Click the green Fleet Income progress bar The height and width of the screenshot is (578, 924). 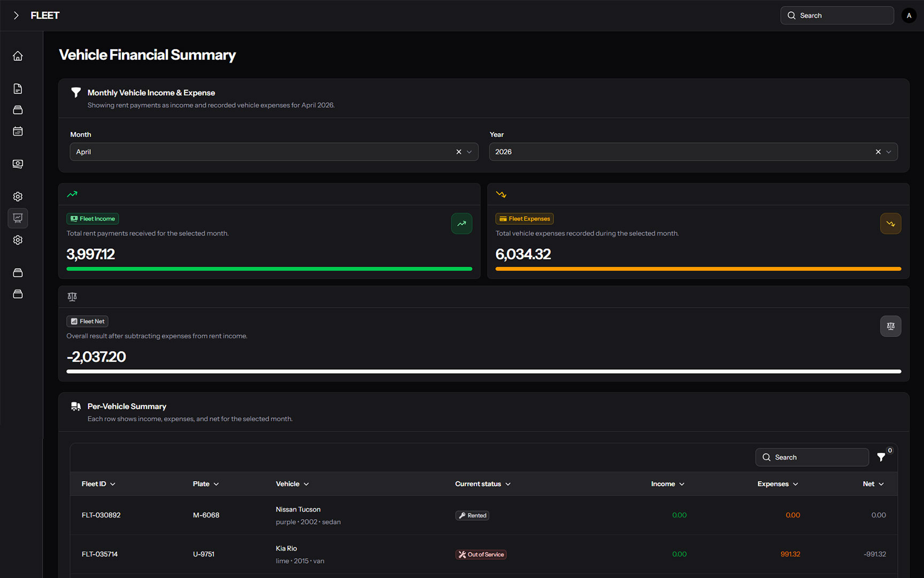[269, 269]
